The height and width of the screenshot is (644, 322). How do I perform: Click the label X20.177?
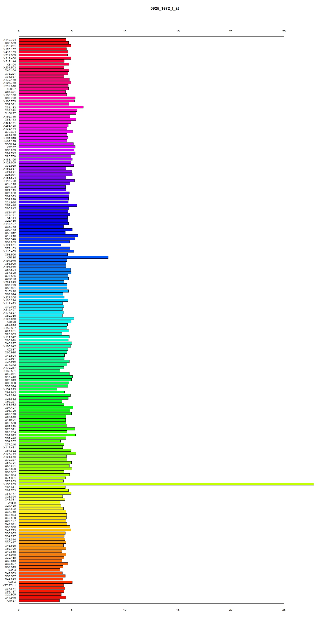[x=10, y=521]
